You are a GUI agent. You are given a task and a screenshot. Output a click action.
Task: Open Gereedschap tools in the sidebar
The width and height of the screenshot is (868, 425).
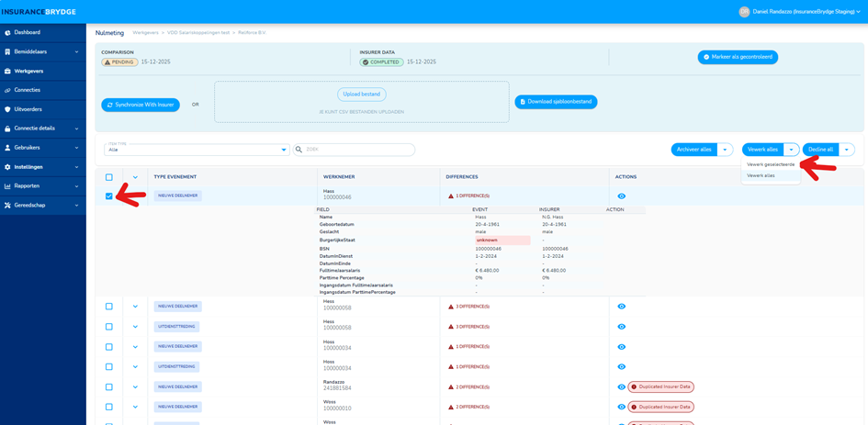(x=7, y=206)
